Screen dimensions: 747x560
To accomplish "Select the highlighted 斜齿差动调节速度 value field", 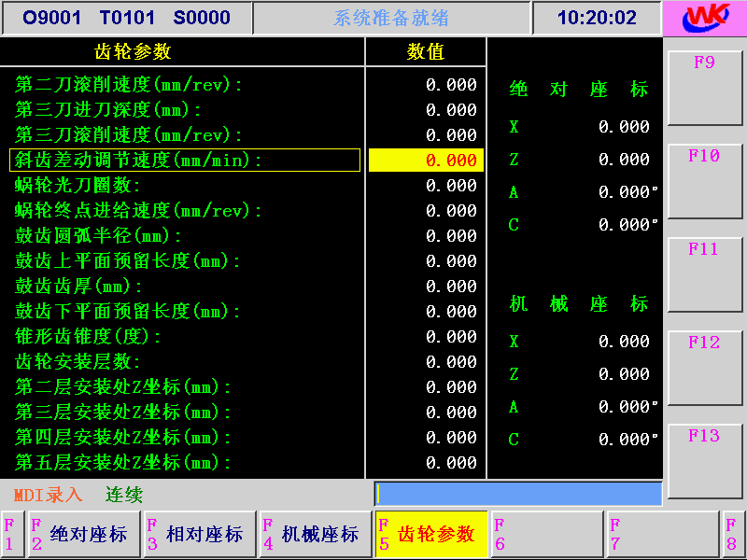I will (426, 161).
